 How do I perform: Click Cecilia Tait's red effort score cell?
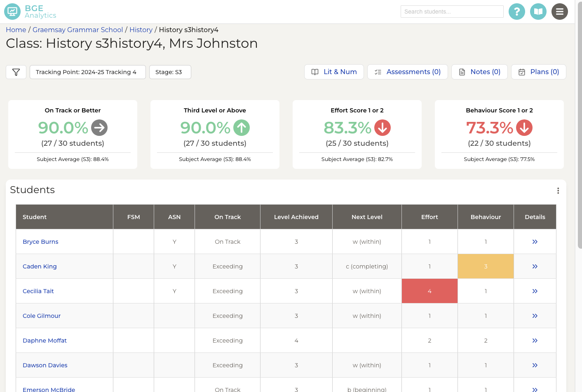pos(429,291)
